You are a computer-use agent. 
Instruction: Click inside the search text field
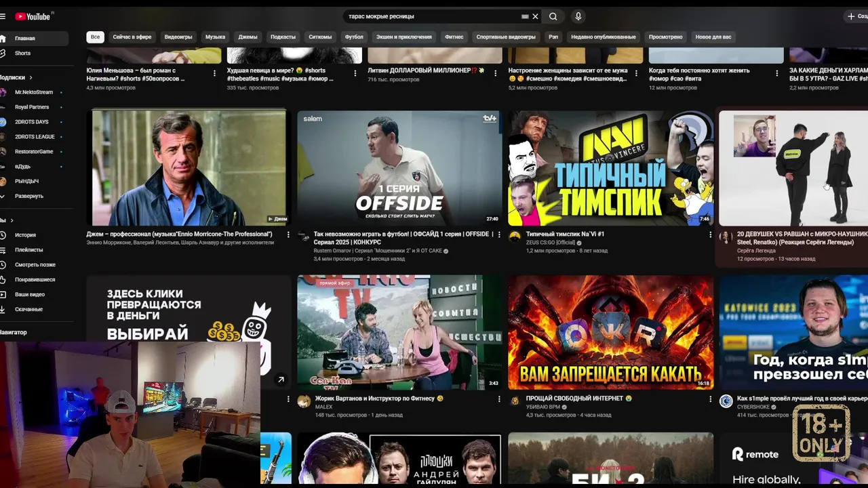(x=431, y=16)
